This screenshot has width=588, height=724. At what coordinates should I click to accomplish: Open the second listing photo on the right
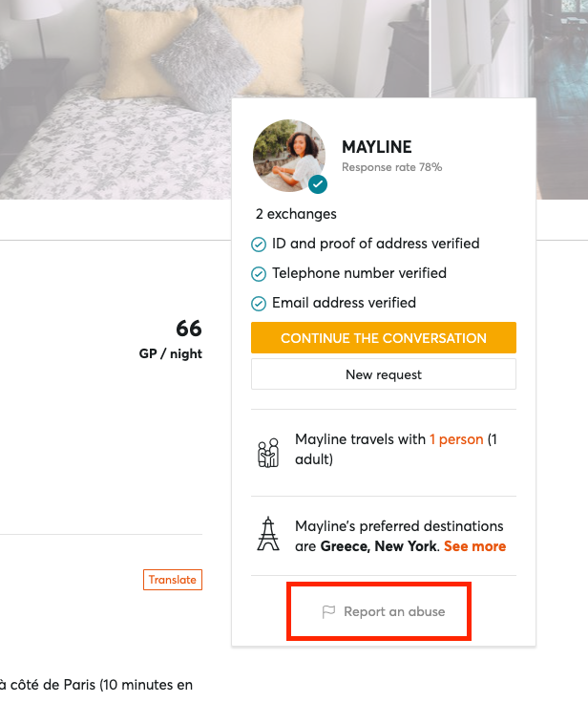(x=515, y=48)
